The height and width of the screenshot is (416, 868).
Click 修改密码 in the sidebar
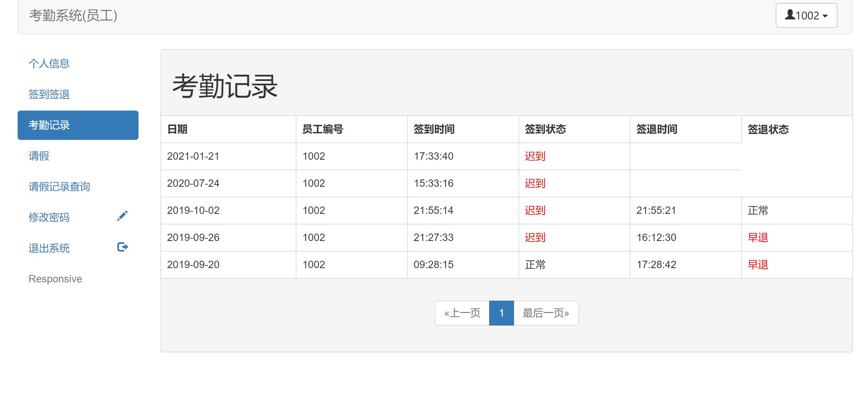[49, 217]
